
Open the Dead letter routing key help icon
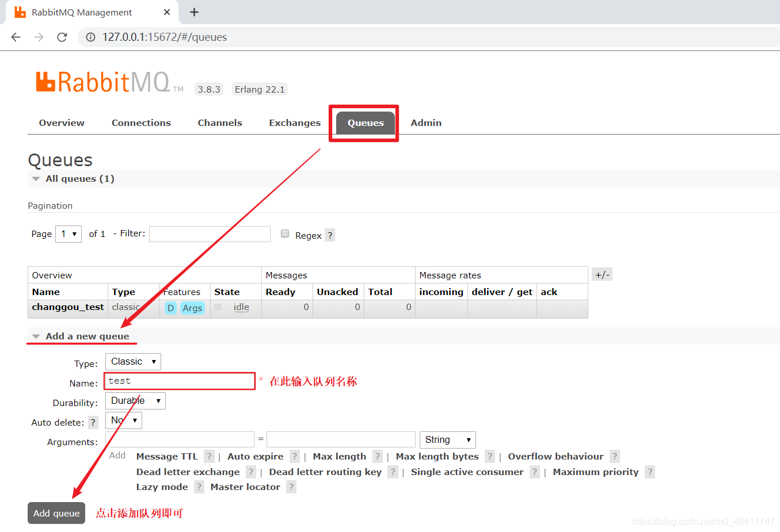pyautogui.click(x=393, y=472)
